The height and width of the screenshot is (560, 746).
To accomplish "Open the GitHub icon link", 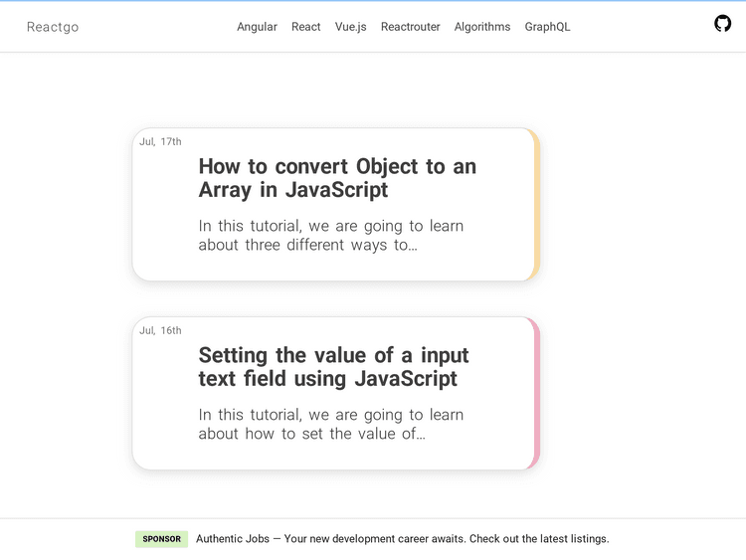I will [x=722, y=23].
